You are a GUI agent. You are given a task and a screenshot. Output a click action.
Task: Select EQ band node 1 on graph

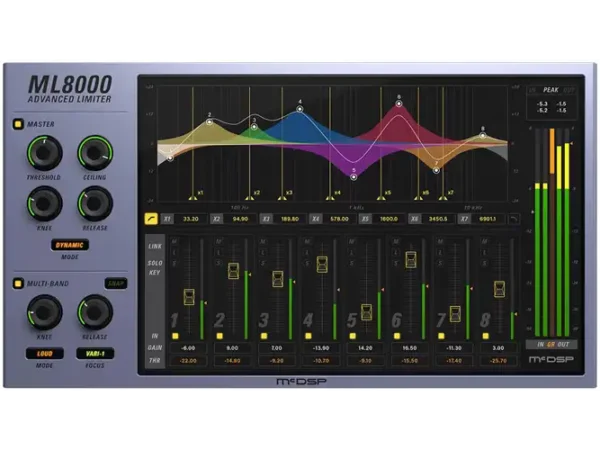coord(170,158)
